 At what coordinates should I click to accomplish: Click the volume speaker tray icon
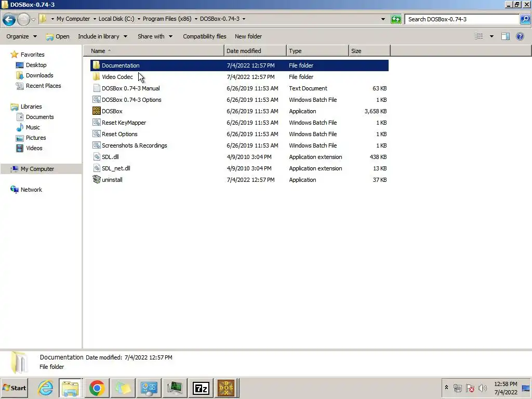[x=482, y=388]
